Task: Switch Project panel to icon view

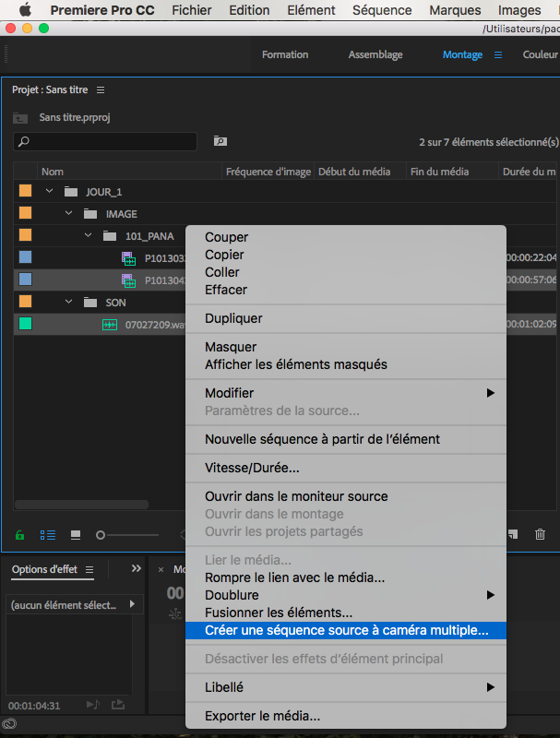Action: [x=76, y=535]
